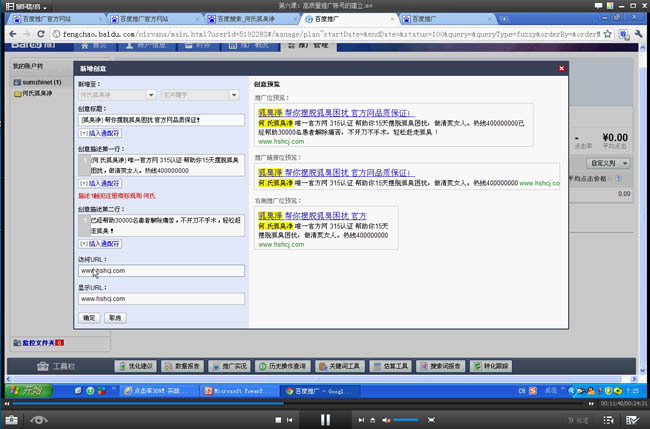The width and height of the screenshot is (650, 429).
Task: Click 插入通配符 under description line one
Action: coord(100,184)
